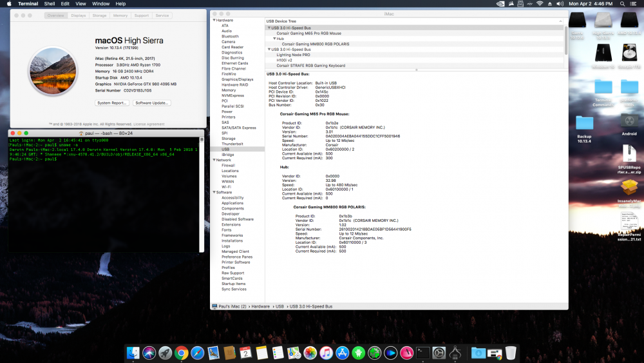Open green Android app in Dock
This screenshot has height=363, width=644.
[358, 353]
